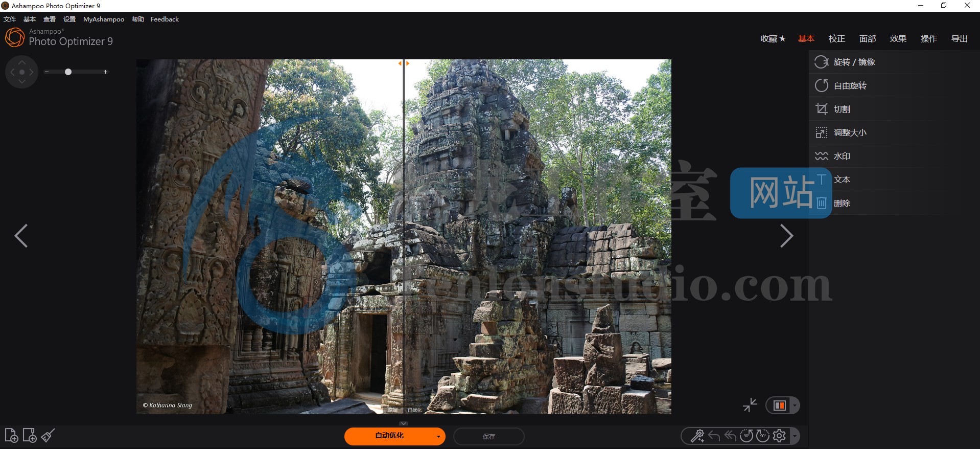
Task: Click the zoom slider handle
Action: (x=68, y=72)
